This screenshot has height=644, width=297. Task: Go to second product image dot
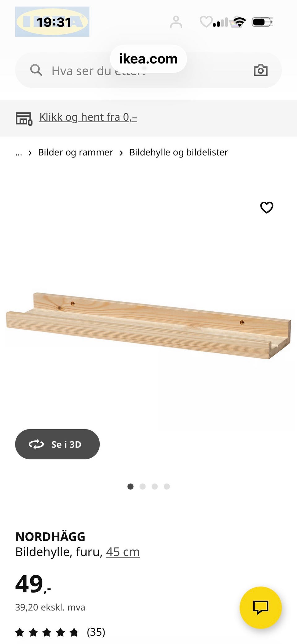(143, 486)
